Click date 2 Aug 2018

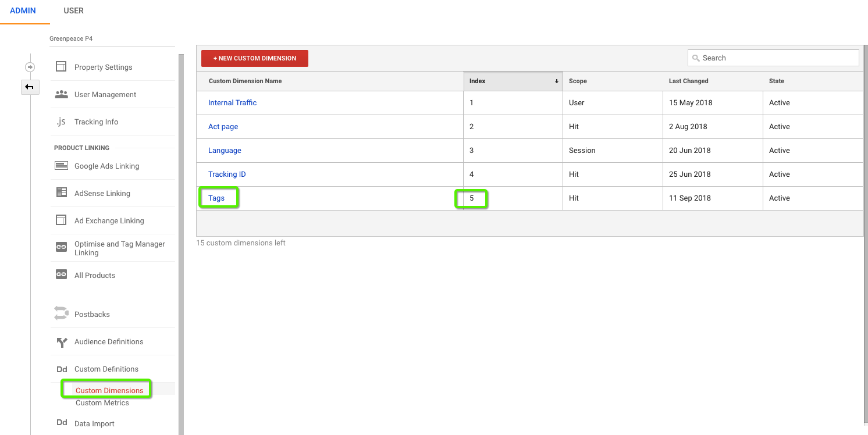[688, 126]
